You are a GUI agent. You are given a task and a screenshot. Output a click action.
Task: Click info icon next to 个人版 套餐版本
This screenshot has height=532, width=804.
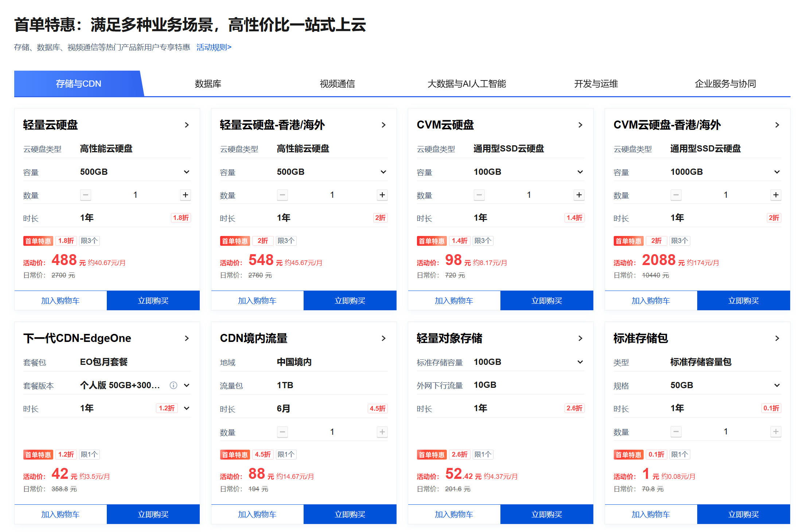click(x=173, y=385)
